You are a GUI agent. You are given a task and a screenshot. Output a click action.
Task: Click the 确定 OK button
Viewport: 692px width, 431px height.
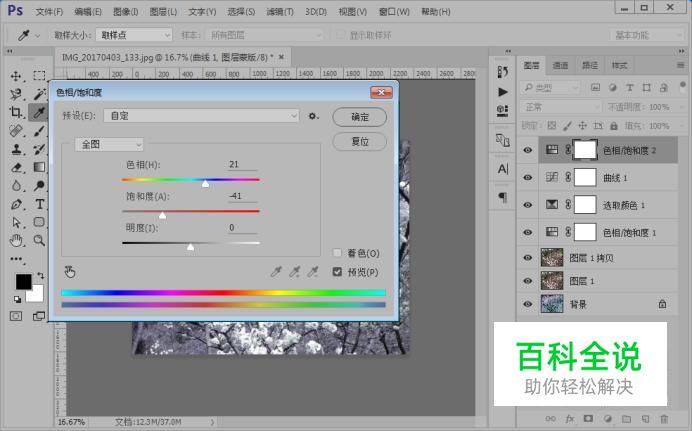[x=360, y=117]
